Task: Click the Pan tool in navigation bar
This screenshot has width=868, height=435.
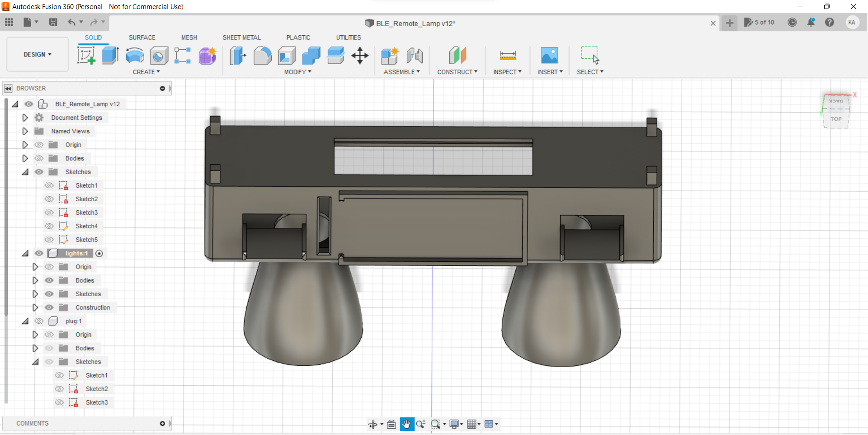Action: (406, 424)
